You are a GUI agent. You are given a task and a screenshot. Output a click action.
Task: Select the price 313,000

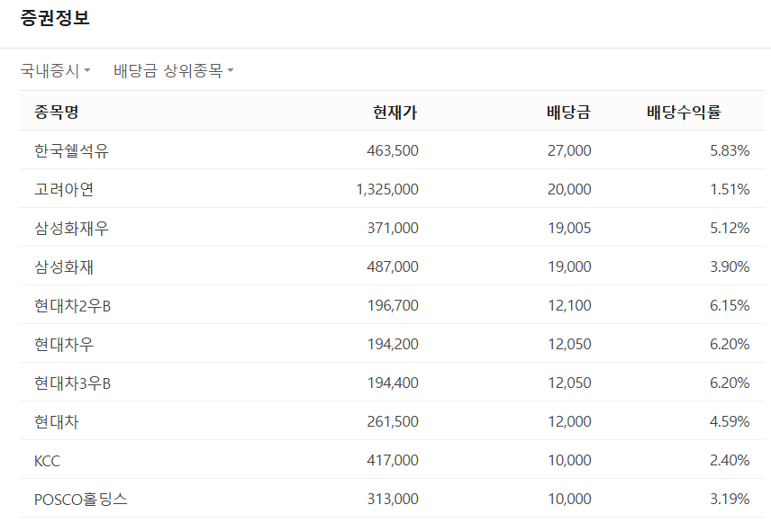[x=393, y=499]
